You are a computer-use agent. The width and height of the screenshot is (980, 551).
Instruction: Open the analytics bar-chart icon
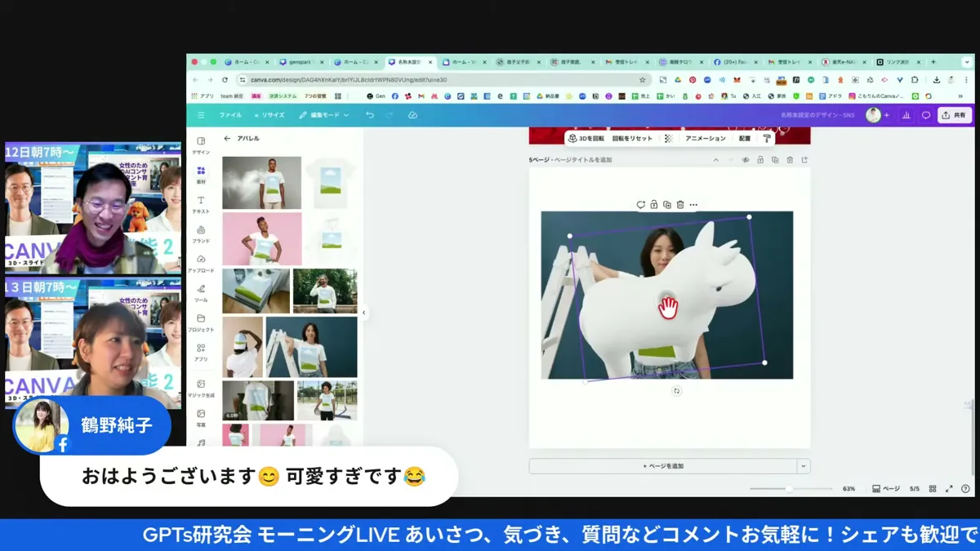(906, 115)
